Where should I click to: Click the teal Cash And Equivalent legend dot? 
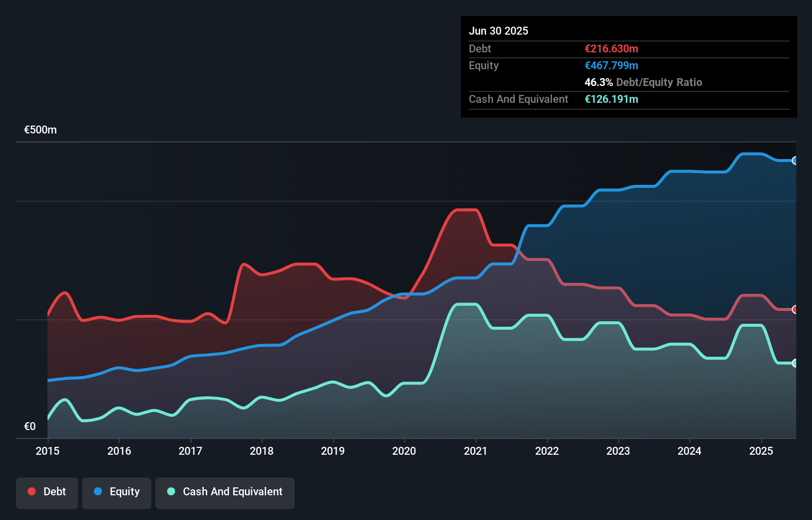click(x=170, y=491)
